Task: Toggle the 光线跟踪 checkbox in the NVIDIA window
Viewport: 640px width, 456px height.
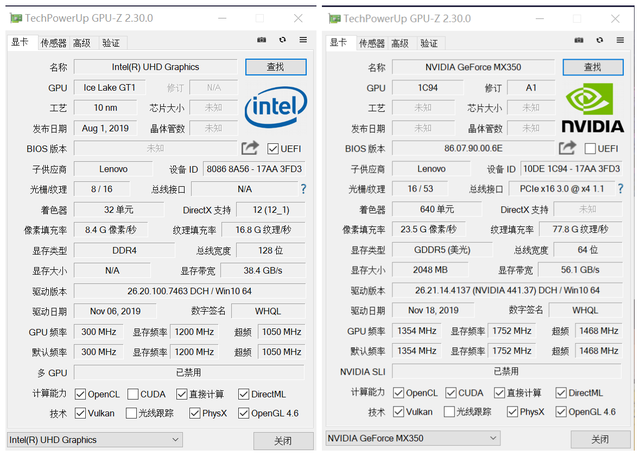Action: [449, 412]
